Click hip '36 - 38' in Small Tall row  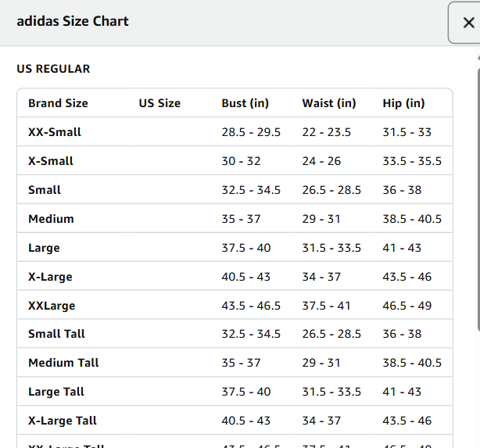(402, 334)
